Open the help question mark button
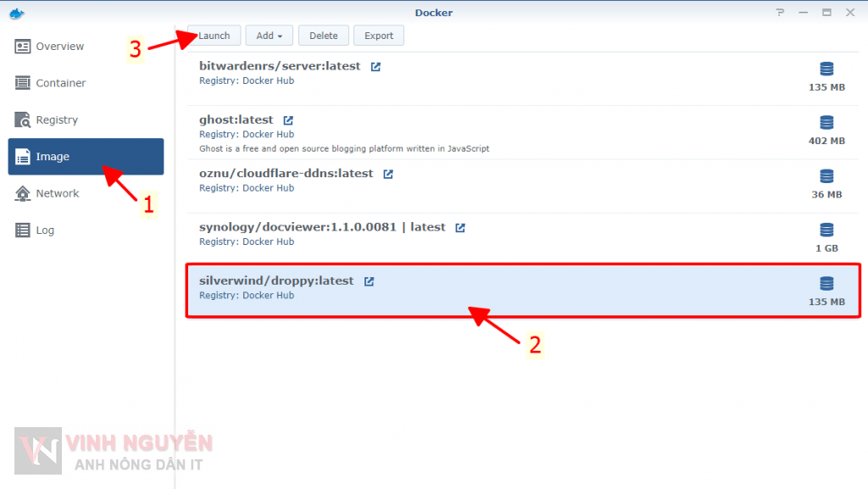Image resolution: width=868 pixels, height=489 pixels. 780,13
